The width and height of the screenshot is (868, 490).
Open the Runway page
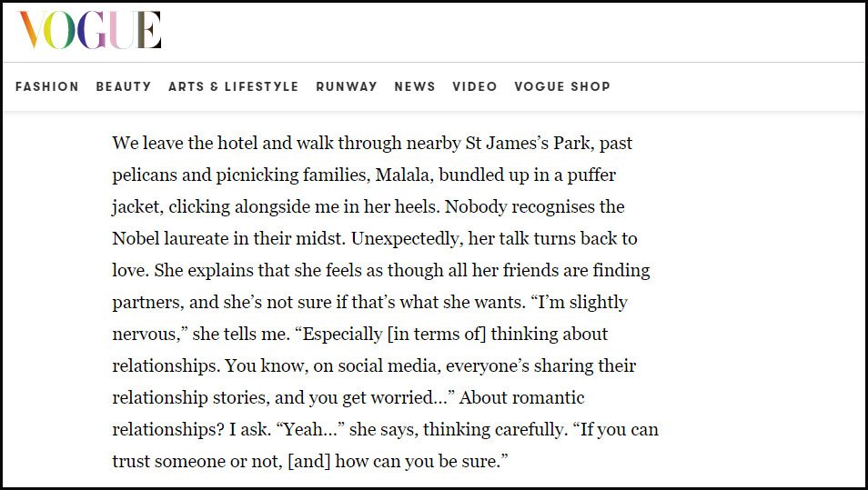(x=347, y=87)
